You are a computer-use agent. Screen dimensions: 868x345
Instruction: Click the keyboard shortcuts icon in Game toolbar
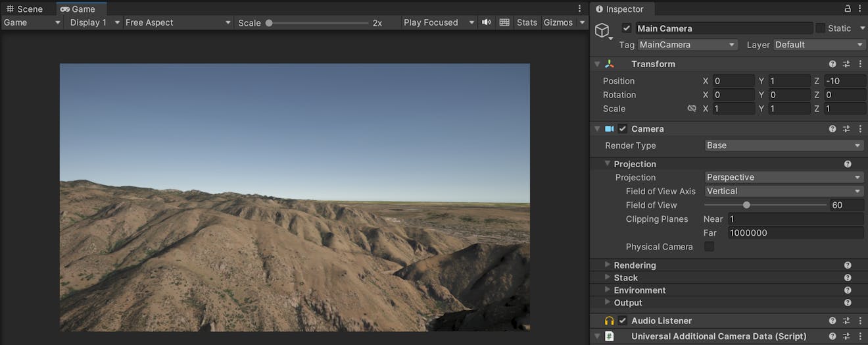pyautogui.click(x=504, y=22)
